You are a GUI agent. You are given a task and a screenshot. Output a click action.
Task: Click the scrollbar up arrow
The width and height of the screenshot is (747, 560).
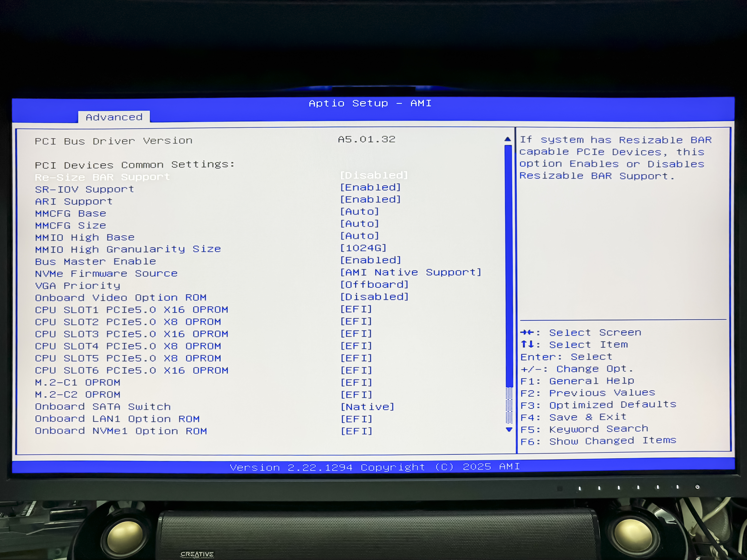[x=508, y=139]
